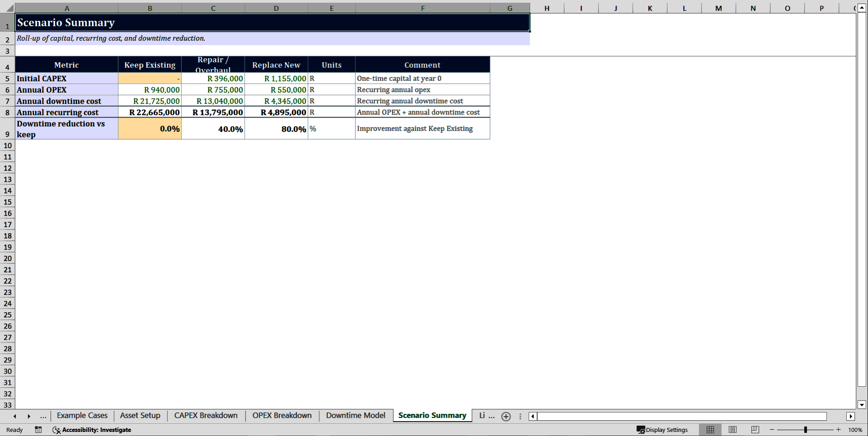This screenshot has width=868, height=436.
Task: Select the Keep Existing header cell
Action: coord(150,65)
